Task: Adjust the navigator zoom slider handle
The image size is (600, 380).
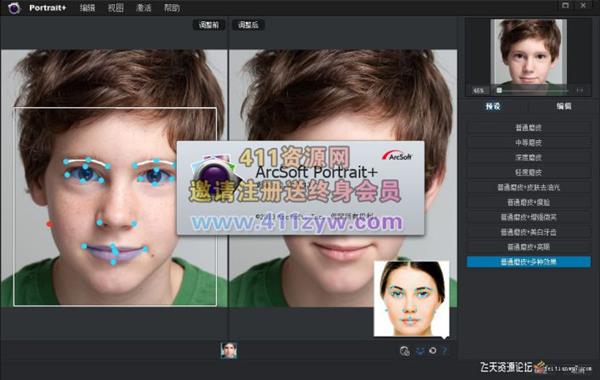Action: (499, 90)
